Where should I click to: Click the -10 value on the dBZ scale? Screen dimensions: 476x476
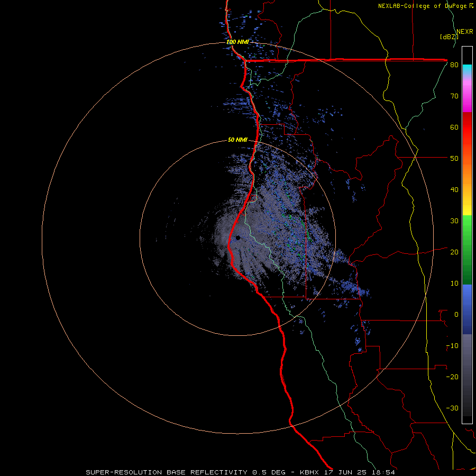tap(452, 346)
